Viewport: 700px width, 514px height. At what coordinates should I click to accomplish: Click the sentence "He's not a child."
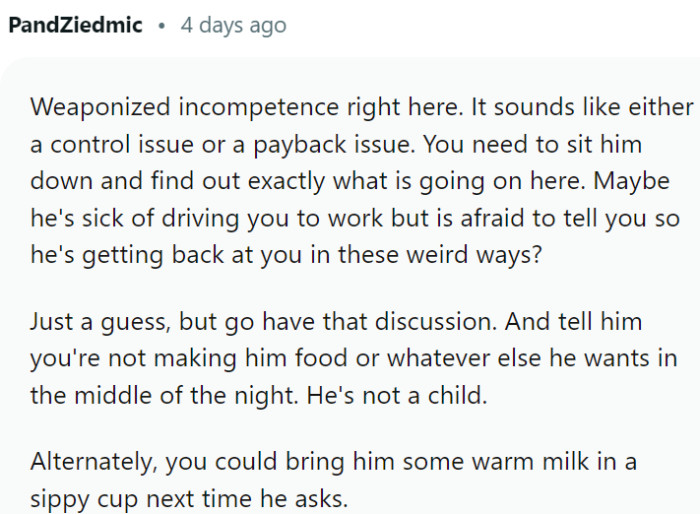[x=400, y=396]
